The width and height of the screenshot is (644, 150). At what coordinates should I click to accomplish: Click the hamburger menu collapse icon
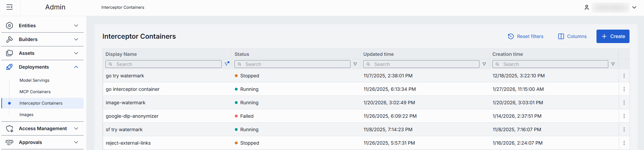pyautogui.click(x=9, y=7)
